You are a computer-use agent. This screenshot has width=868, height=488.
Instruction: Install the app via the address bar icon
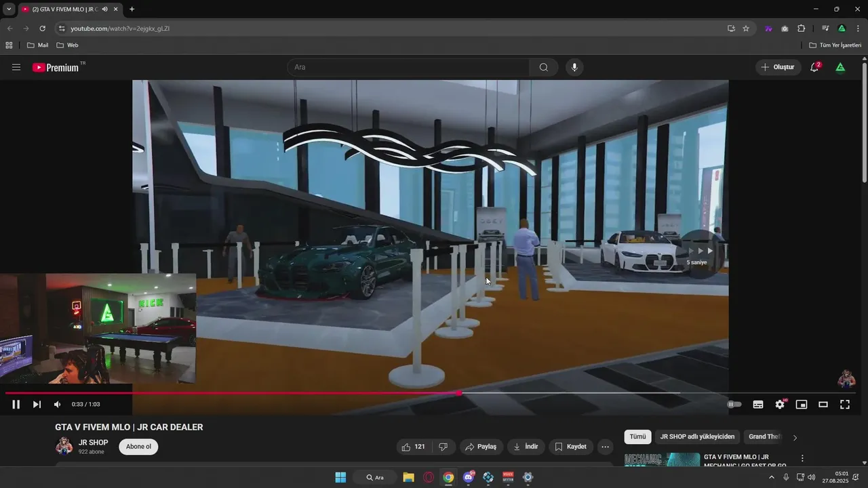[731, 28]
